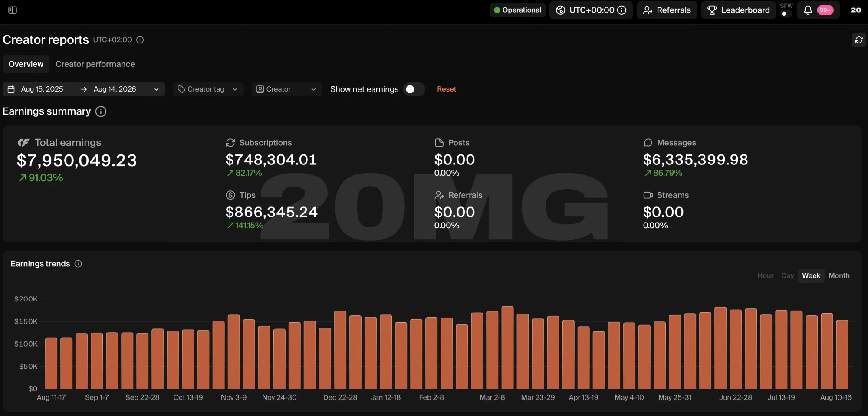
Task: Open the Referrals page button
Action: 667,10
